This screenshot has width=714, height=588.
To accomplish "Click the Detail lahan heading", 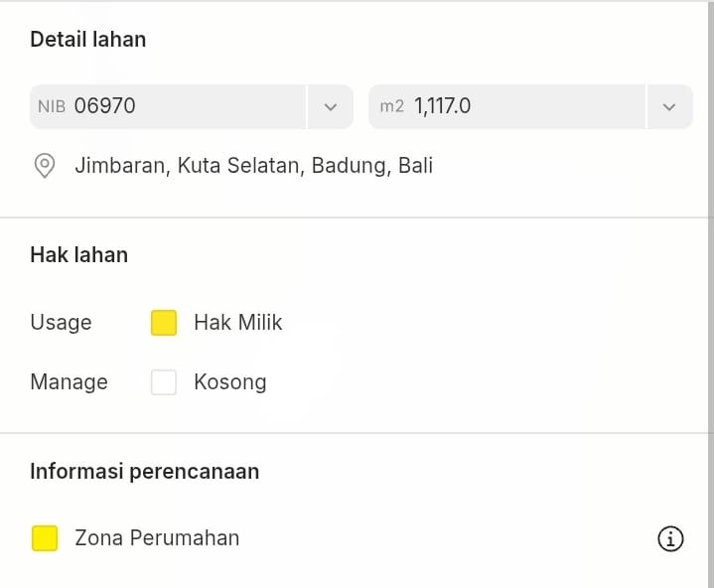I will click(88, 40).
